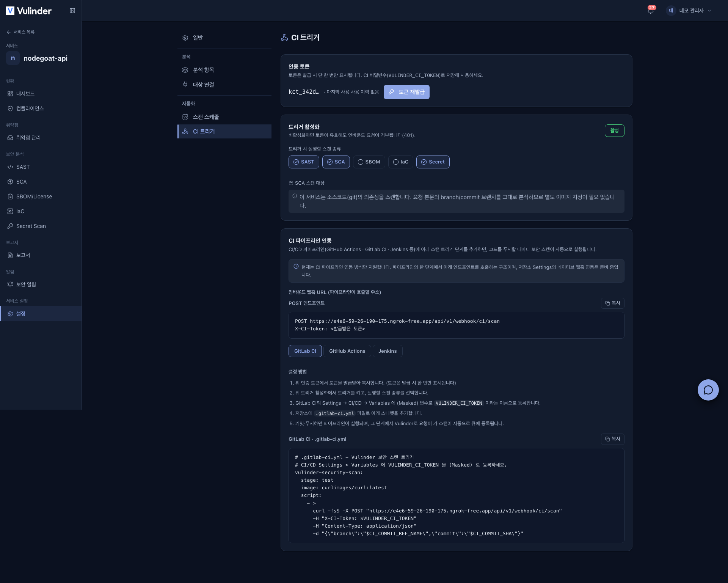Open 스캔 스케줄 settings section
The width and height of the screenshot is (728, 583).
(224, 117)
